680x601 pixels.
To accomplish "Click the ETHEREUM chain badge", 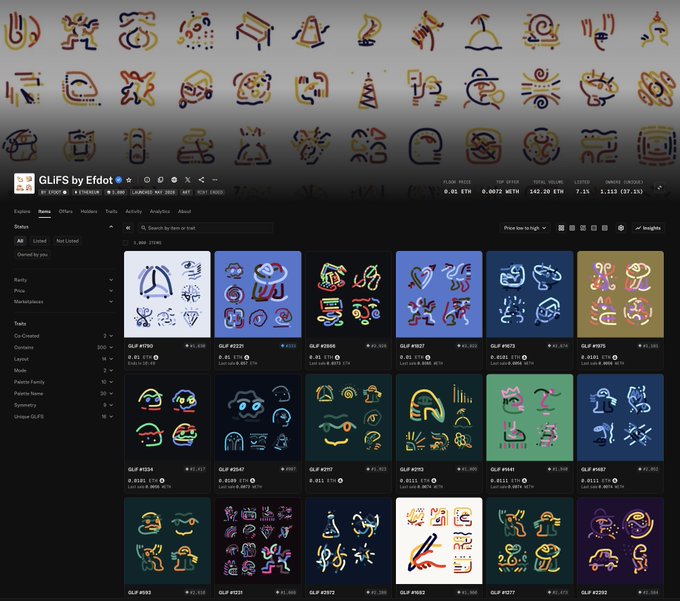I will tap(87, 192).
